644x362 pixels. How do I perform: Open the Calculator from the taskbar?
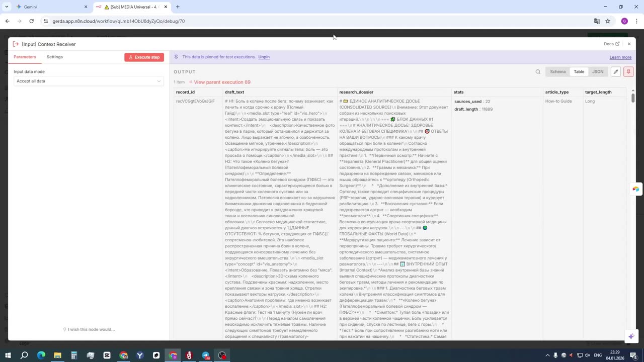pyautogui.click(x=74, y=355)
